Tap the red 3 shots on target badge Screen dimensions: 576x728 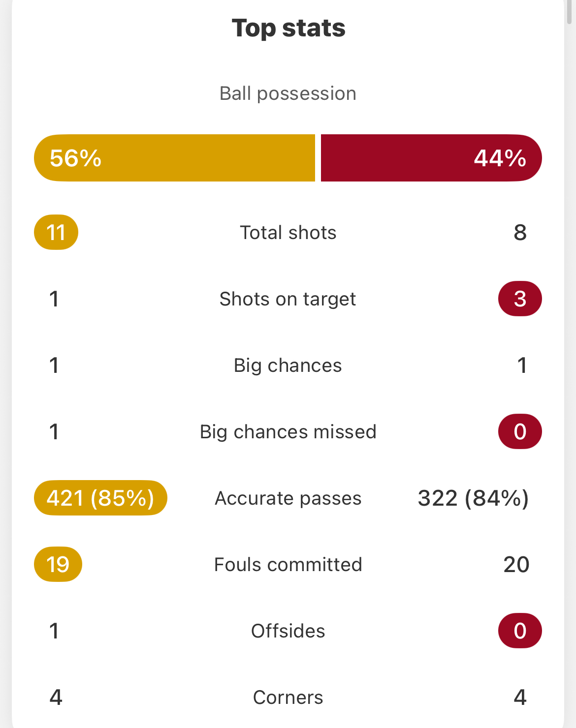point(520,299)
